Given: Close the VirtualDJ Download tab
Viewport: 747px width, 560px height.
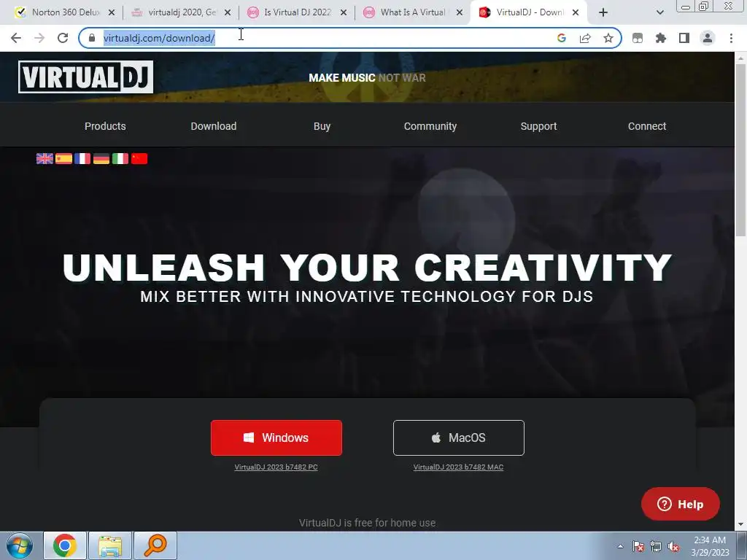Looking at the screenshot, I should point(576,13).
